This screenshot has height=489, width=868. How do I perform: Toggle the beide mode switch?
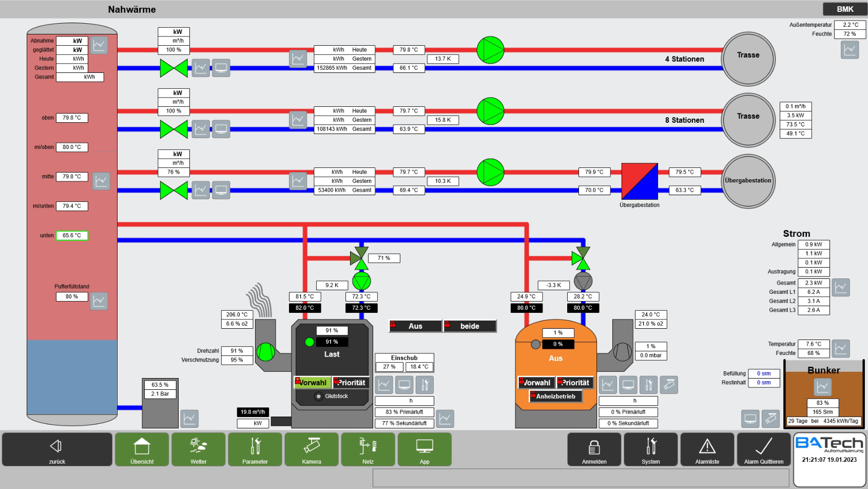click(470, 326)
